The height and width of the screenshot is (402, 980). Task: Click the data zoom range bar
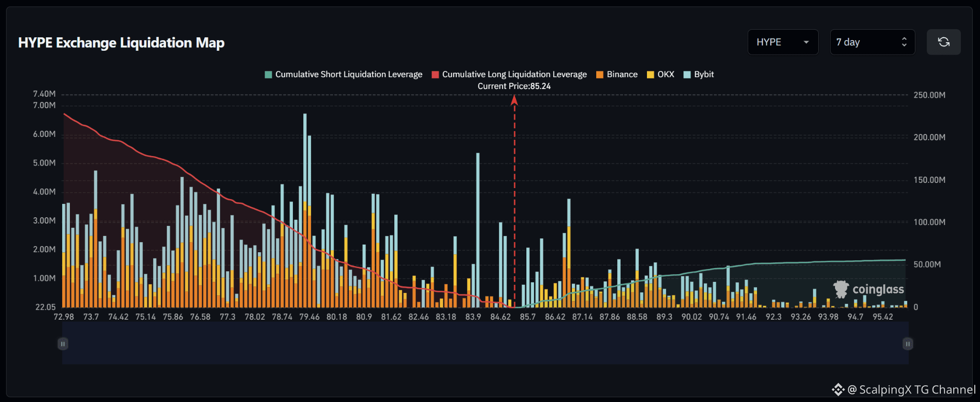coord(485,343)
